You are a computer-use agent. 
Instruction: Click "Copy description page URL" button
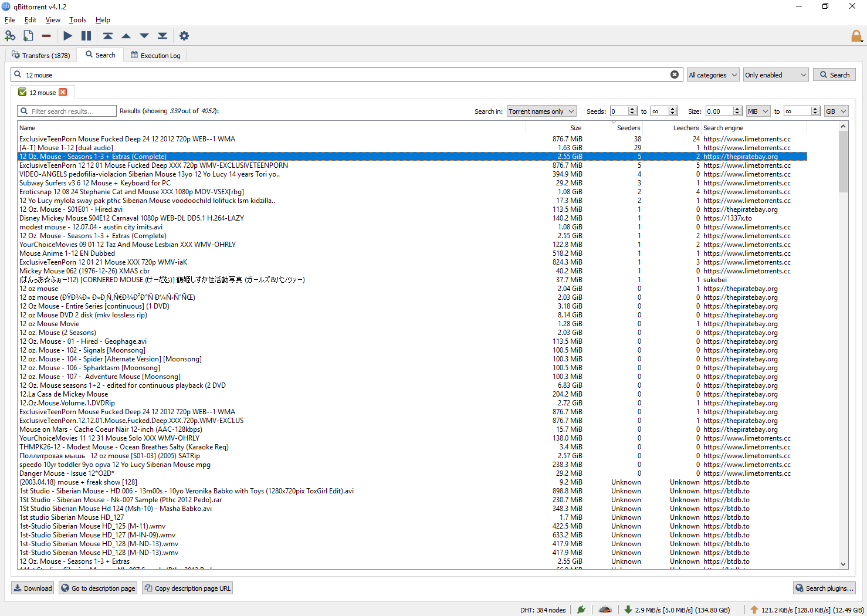point(187,588)
